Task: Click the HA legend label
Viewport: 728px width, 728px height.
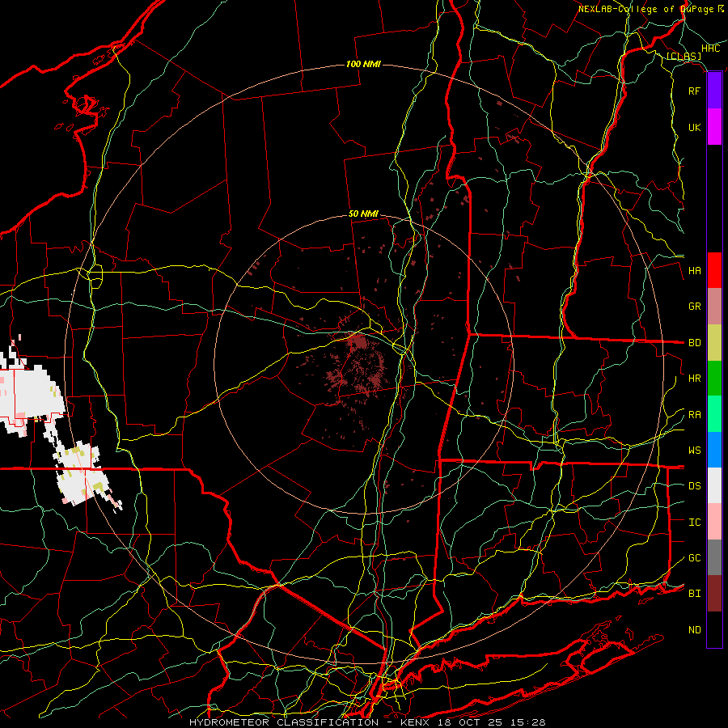Action: pyautogui.click(x=694, y=270)
